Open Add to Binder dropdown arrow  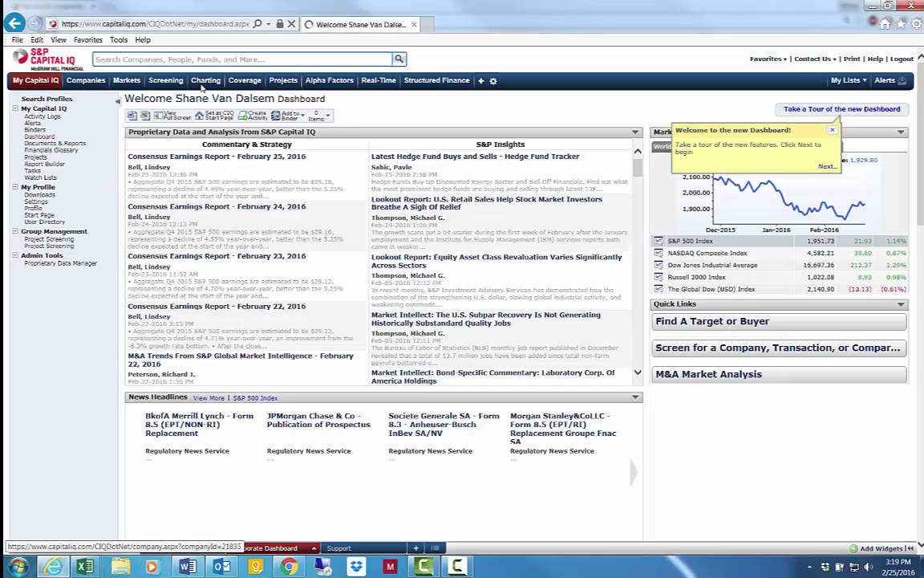click(303, 116)
